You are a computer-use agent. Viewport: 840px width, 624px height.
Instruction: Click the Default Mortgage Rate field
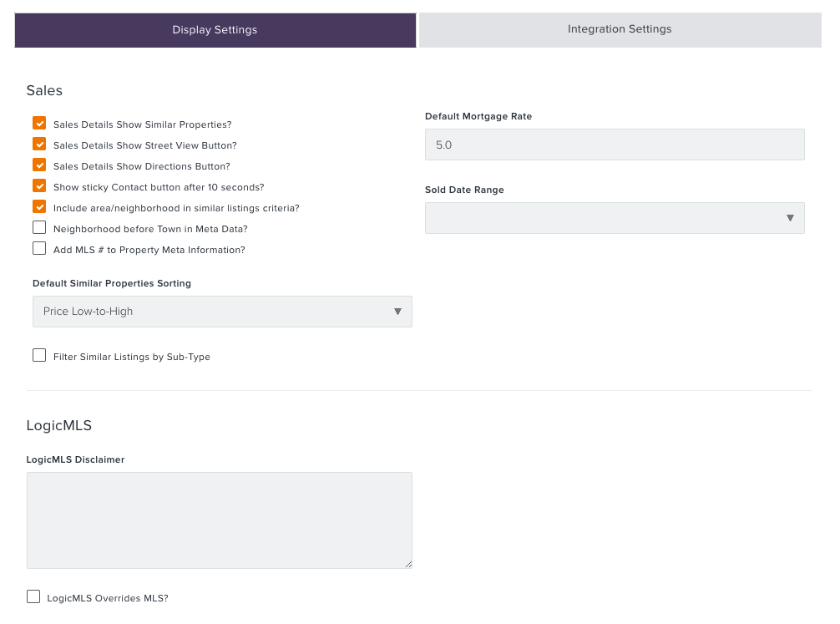615,145
